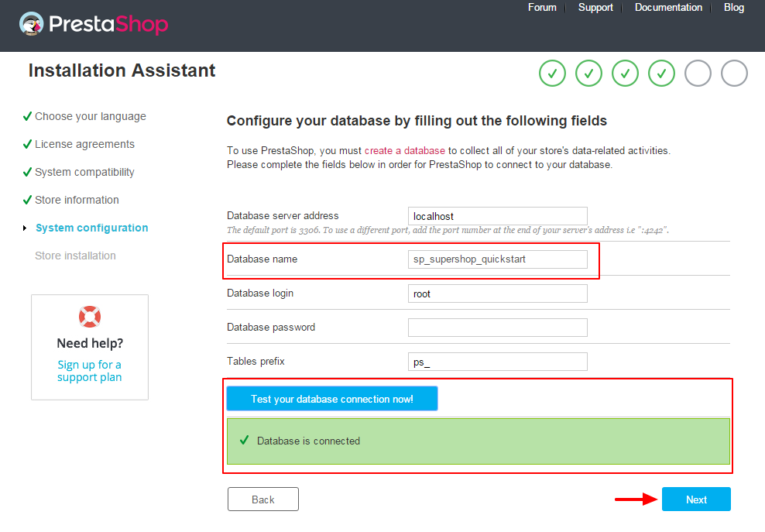
Task: Click the lifebuoy help icon
Action: (x=90, y=317)
